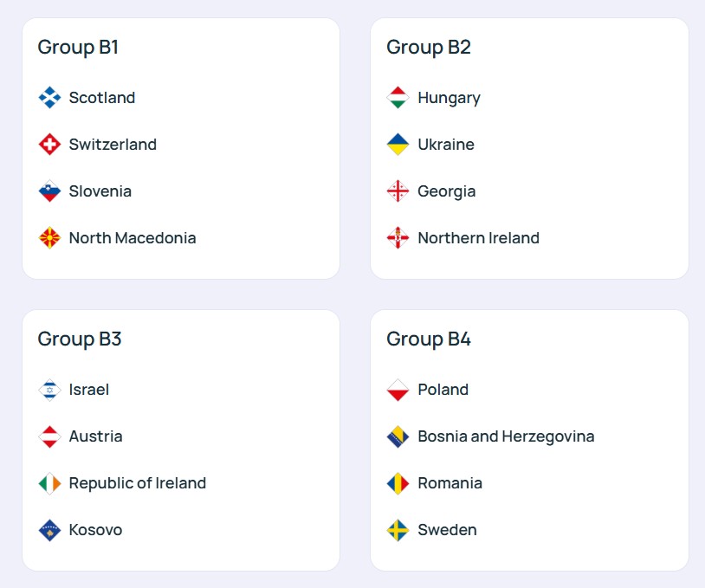Select the Ukraine flag icon
Screen dimensions: 705x588
[x=398, y=145]
